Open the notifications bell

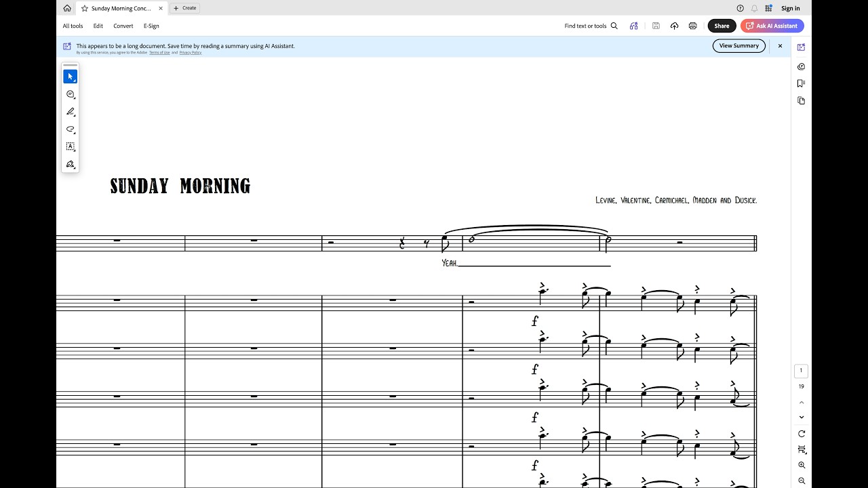[754, 8]
